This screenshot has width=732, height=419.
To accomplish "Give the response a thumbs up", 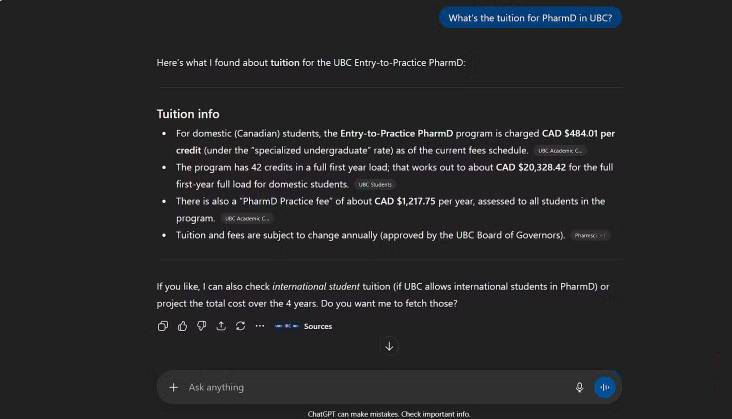I will click(182, 326).
